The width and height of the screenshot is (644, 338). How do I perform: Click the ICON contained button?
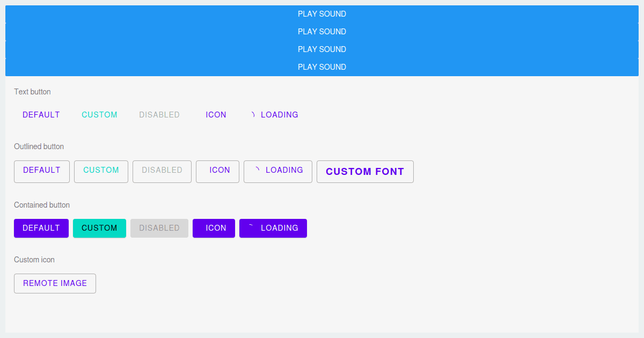(x=214, y=228)
